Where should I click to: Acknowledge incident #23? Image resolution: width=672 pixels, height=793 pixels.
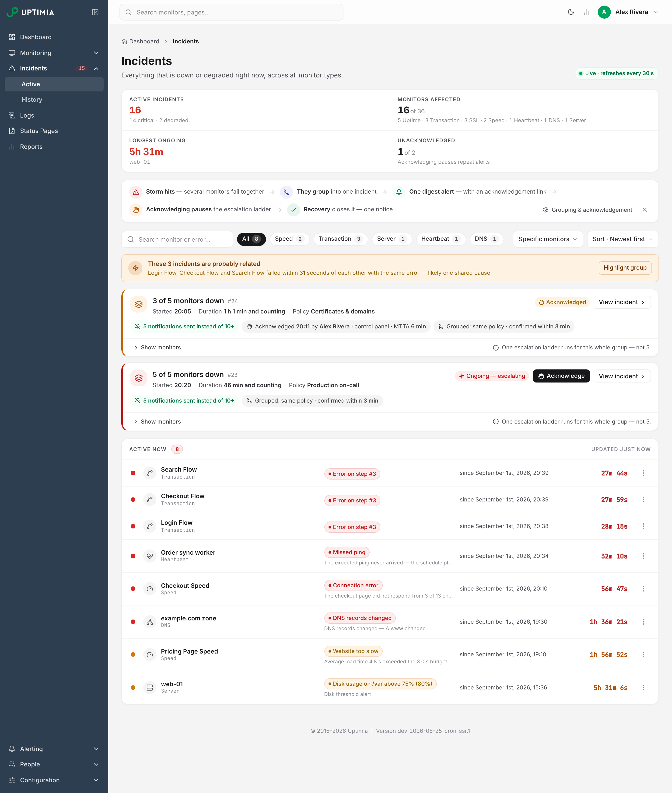pyautogui.click(x=561, y=376)
